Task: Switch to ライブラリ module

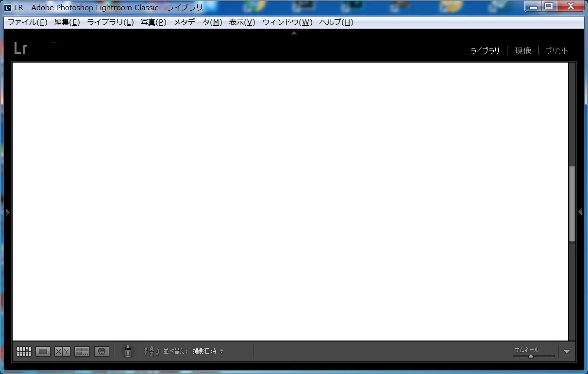Action: (x=485, y=51)
